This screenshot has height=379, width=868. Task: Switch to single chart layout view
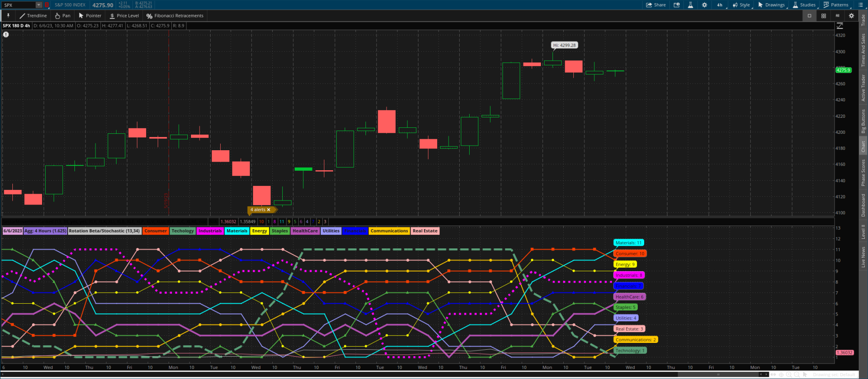810,16
